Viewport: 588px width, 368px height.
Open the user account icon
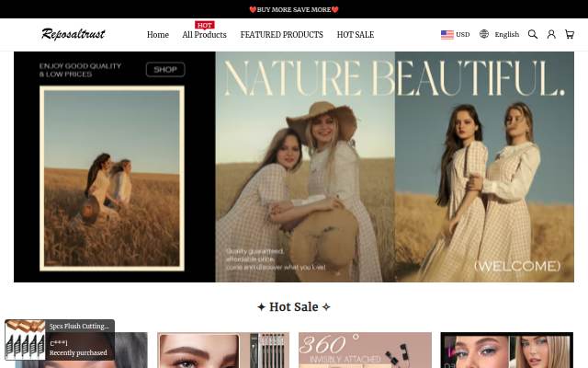tap(551, 35)
